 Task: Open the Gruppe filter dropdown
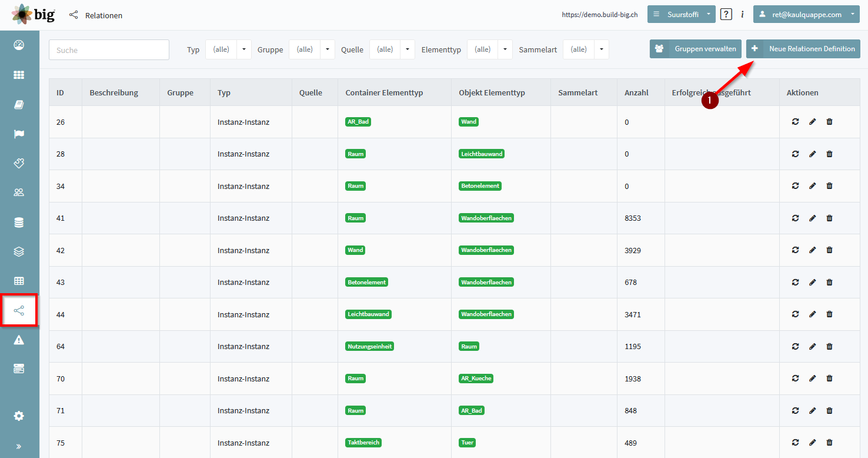(312, 49)
